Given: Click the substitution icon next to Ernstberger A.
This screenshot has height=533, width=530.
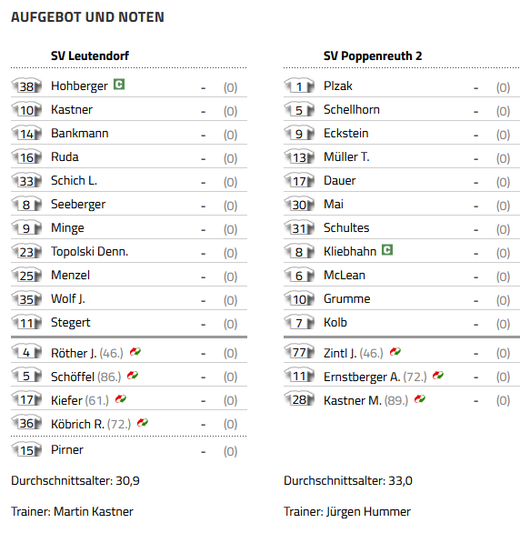Looking at the screenshot, I should (x=438, y=375).
